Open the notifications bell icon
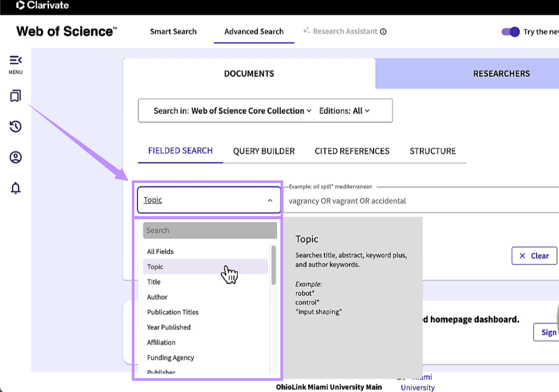 point(15,188)
